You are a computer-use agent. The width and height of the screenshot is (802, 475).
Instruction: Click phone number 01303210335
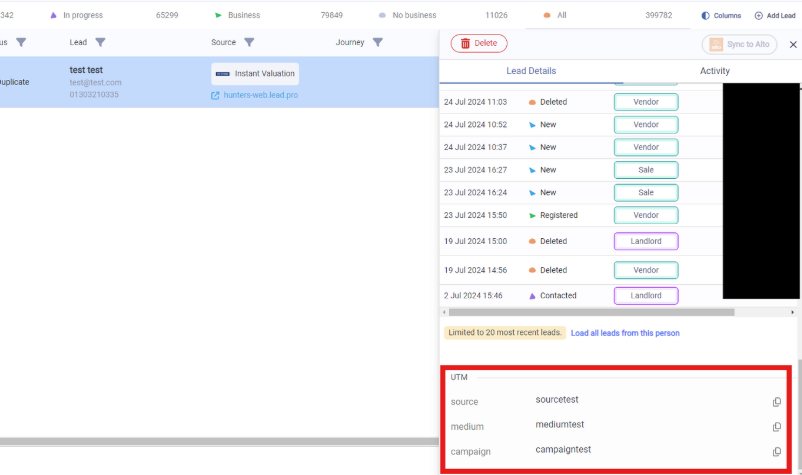click(x=94, y=95)
